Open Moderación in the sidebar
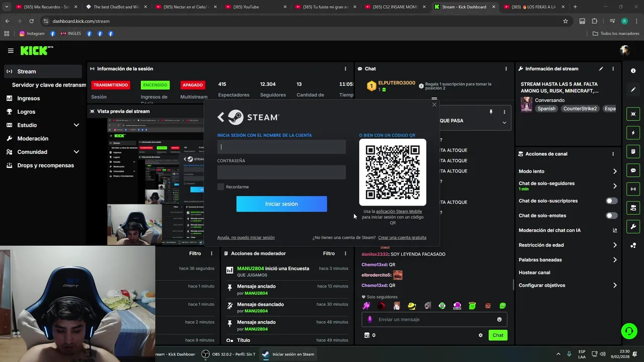This screenshot has width=644, height=362. [x=33, y=138]
